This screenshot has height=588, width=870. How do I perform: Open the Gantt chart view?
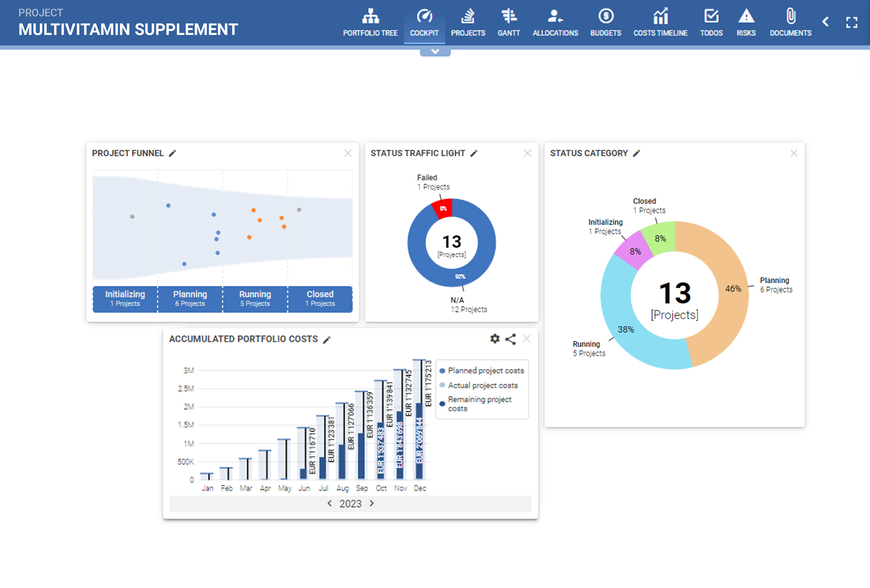click(x=509, y=22)
